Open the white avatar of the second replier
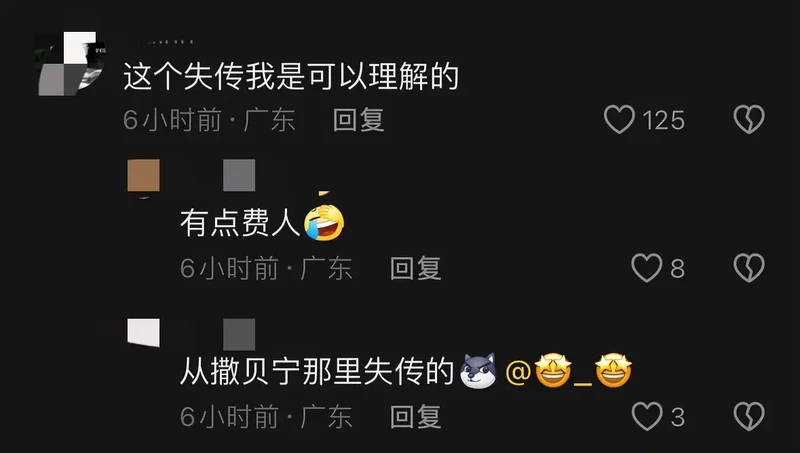 tap(143, 333)
